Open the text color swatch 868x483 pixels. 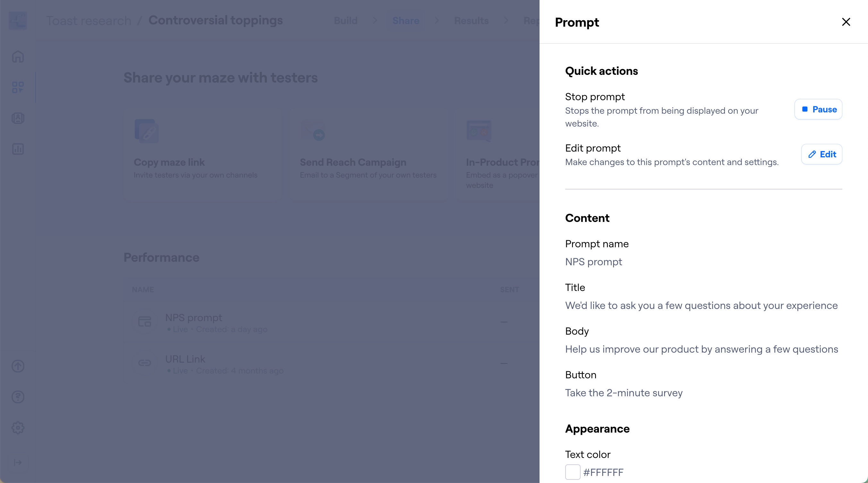(x=572, y=472)
